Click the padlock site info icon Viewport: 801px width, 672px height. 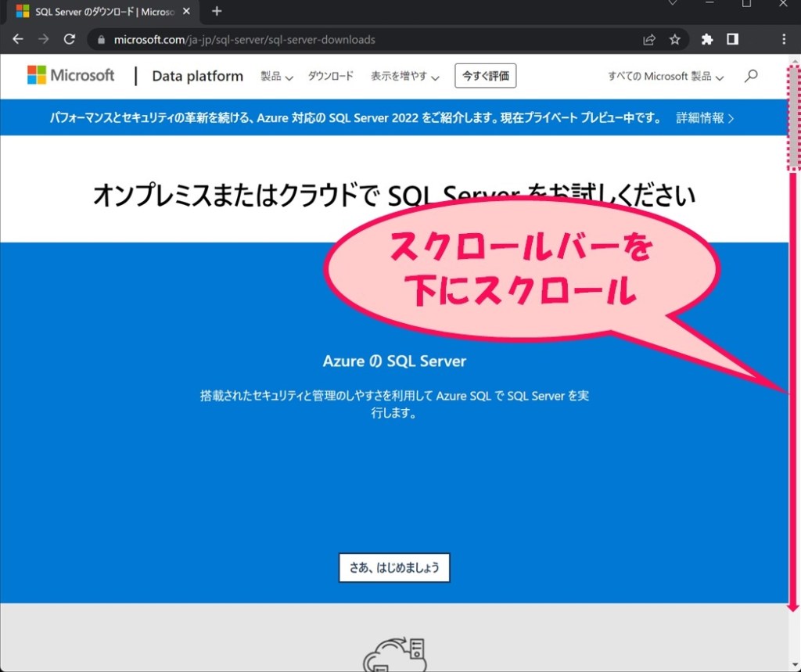[x=101, y=40]
